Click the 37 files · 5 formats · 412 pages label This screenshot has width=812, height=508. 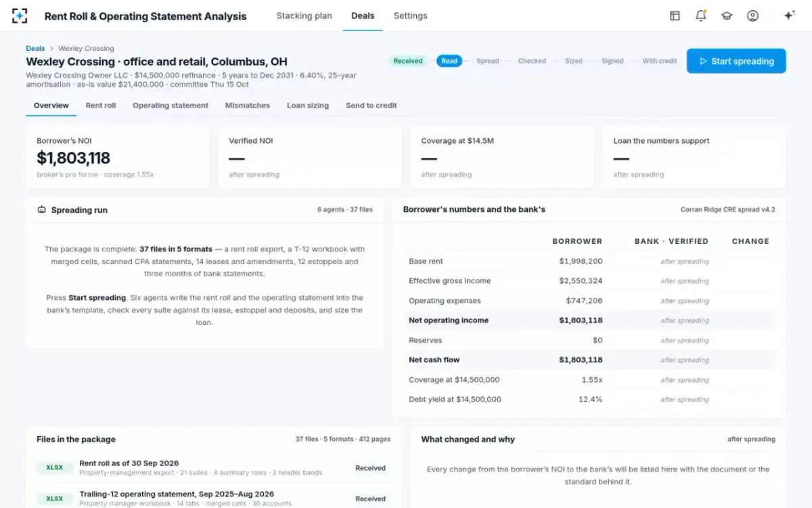point(343,440)
